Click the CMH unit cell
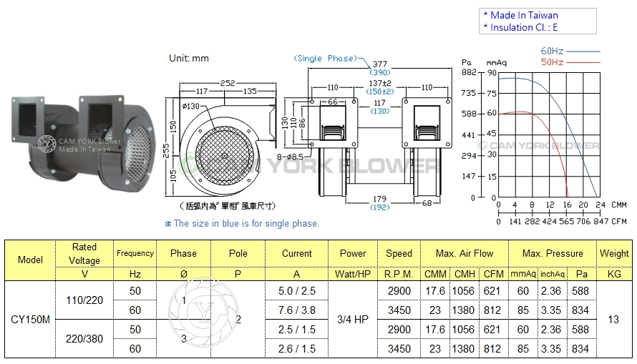Screen dimensions: 637x364 tap(465, 275)
